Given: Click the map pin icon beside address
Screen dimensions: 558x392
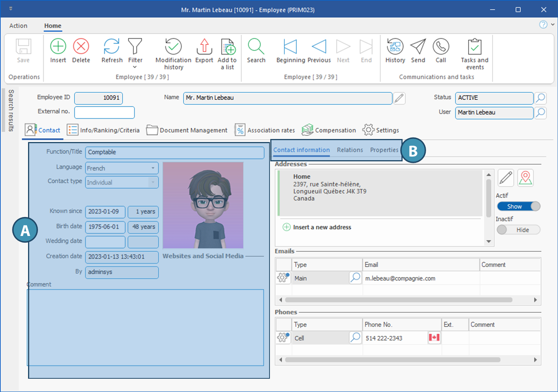Looking at the screenshot, I should pos(525,178).
